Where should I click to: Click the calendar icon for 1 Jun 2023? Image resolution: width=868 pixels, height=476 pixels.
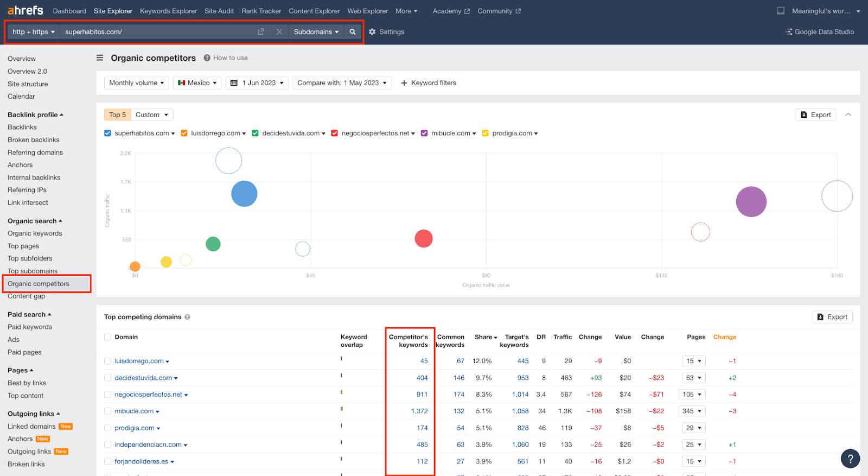[x=234, y=83]
